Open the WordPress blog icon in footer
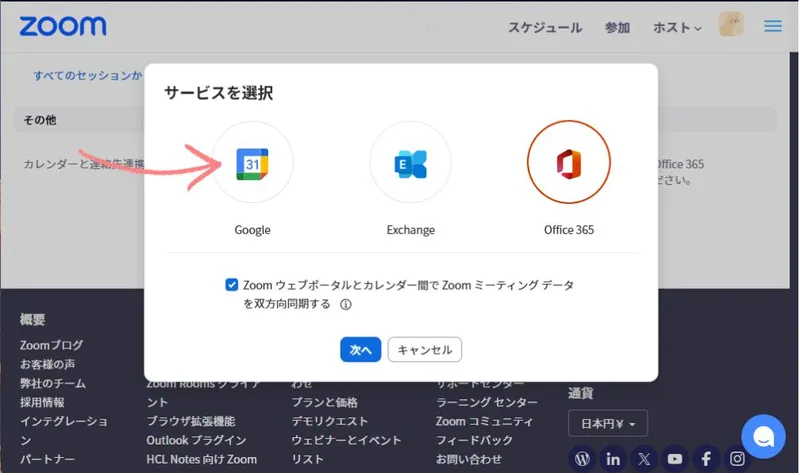 tap(582, 459)
